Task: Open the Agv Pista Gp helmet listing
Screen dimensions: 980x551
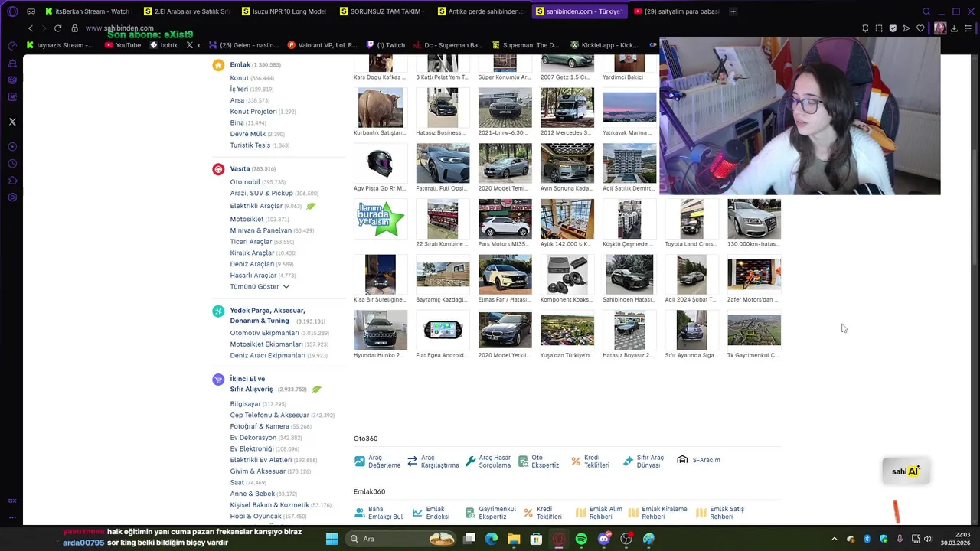Action: pos(381,163)
